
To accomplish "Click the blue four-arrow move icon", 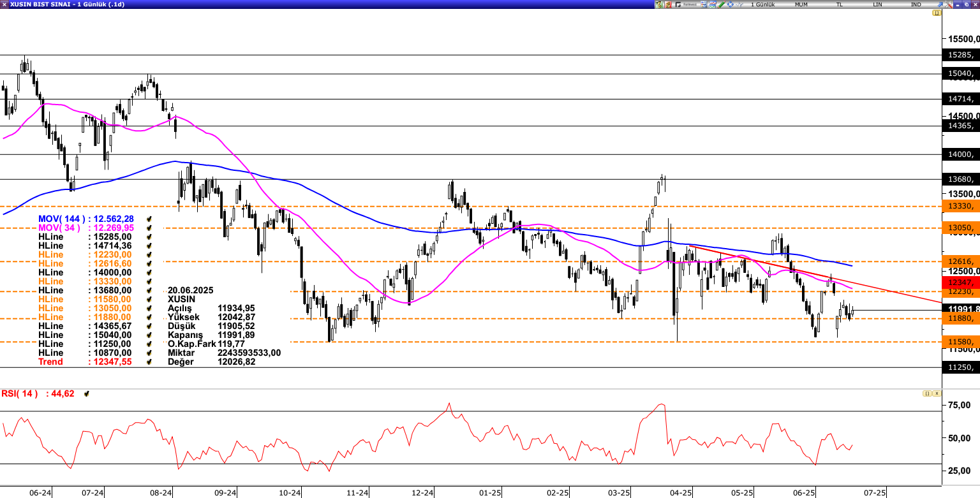I will [x=730, y=4].
